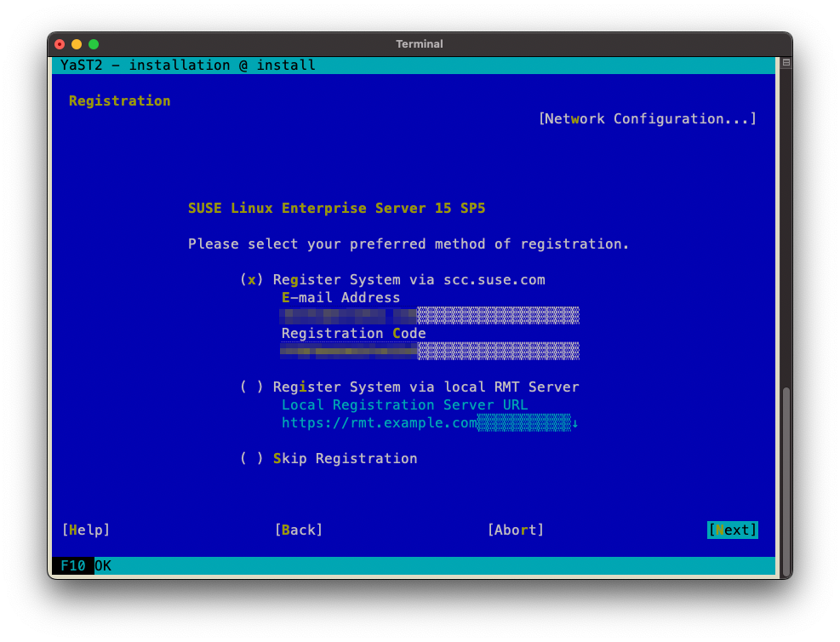
Task: Minimize the Terminal with the yellow button
Action: coord(77,44)
